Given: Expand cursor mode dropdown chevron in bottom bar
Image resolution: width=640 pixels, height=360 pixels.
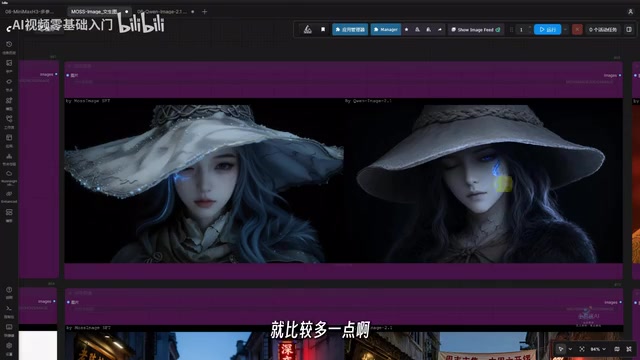Looking at the screenshot, I should click(x=570, y=349).
